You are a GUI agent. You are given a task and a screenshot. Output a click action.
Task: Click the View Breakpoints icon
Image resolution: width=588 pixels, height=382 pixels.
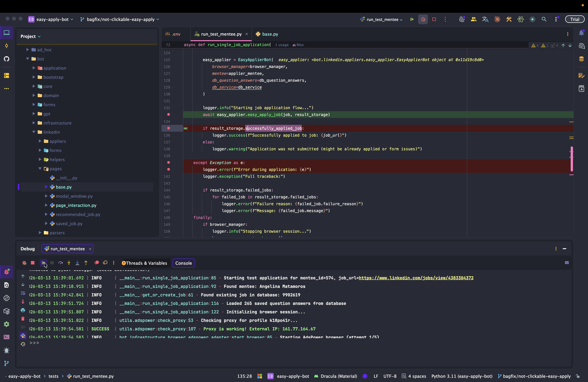97,263
